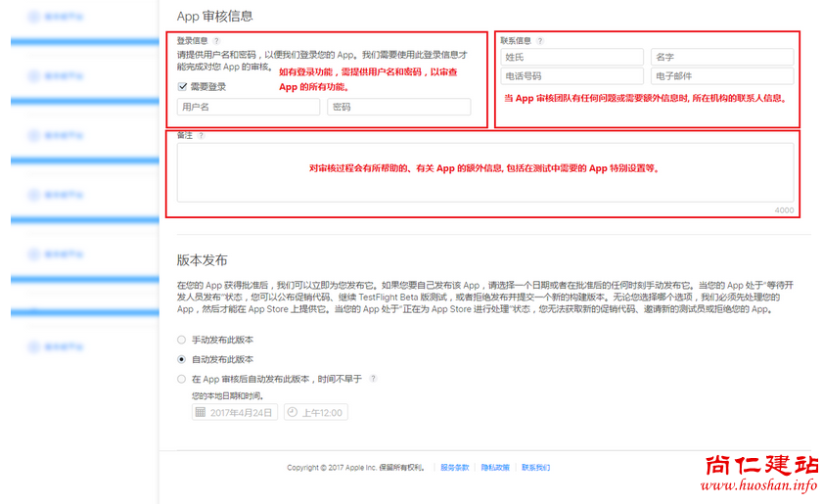The width and height of the screenshot is (823, 504).
Task: Click the 联系我们 footer link
Action: 535,468
